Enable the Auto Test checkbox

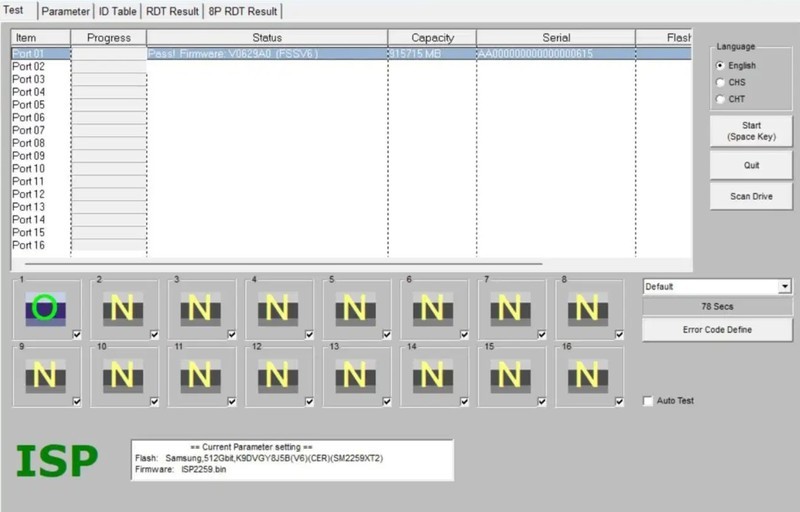pos(648,401)
